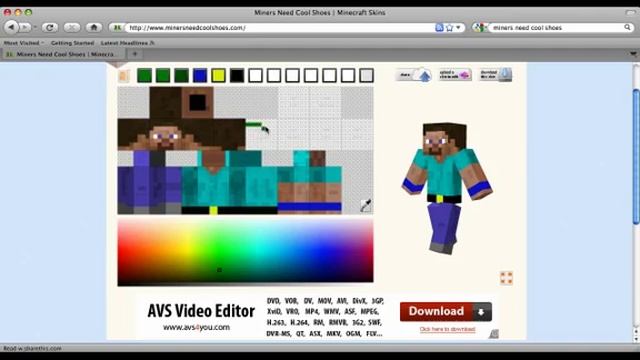The width and height of the screenshot is (640, 360).
Task: Bookmark this page with the star icon
Action: [449, 27]
